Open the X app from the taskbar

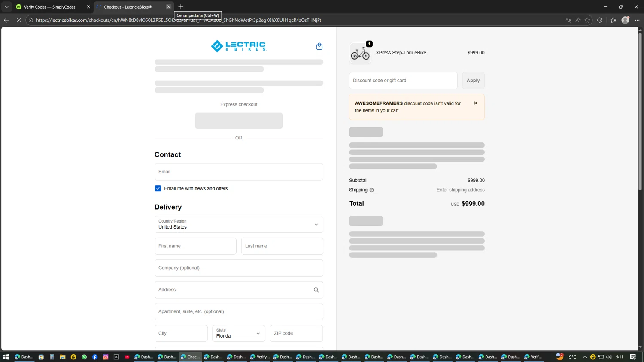116,357
